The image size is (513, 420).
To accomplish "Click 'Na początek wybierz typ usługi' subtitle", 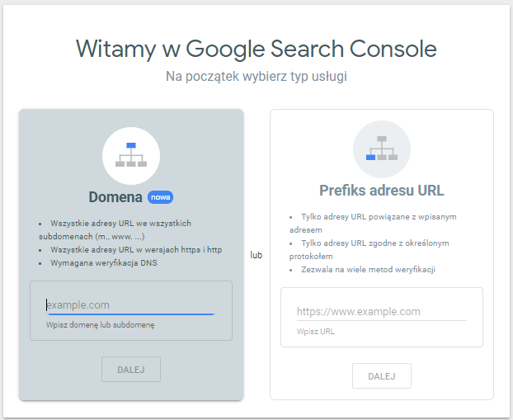I will click(256, 77).
